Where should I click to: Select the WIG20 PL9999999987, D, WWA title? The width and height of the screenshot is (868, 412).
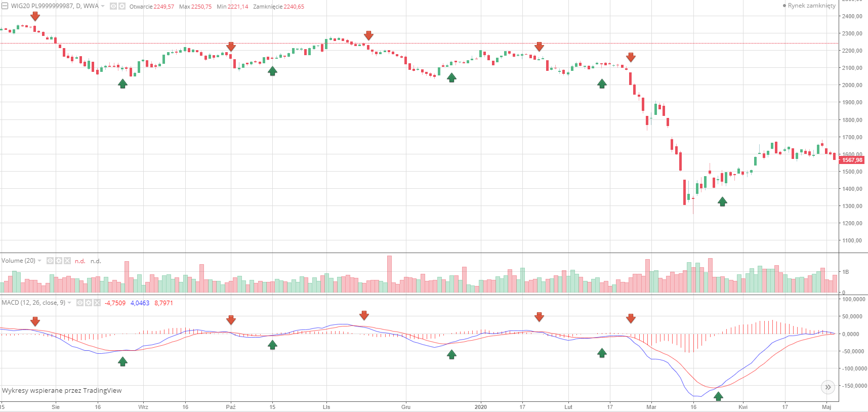(55, 6)
